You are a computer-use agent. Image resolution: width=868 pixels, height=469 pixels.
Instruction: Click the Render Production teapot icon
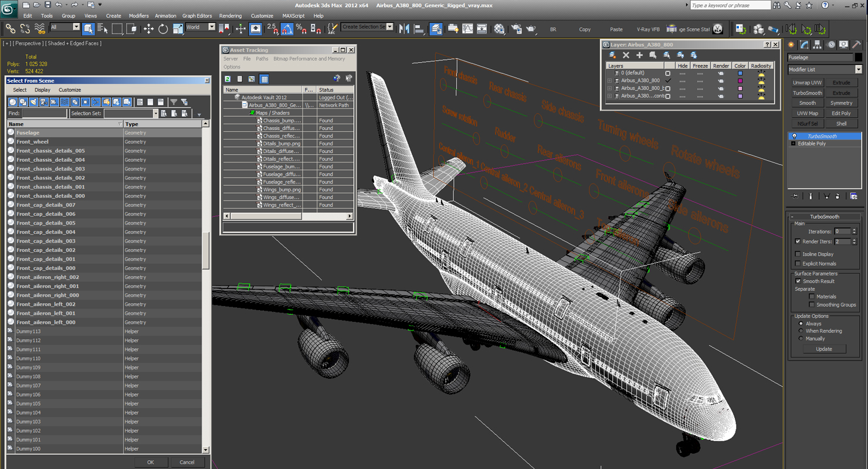531,28
